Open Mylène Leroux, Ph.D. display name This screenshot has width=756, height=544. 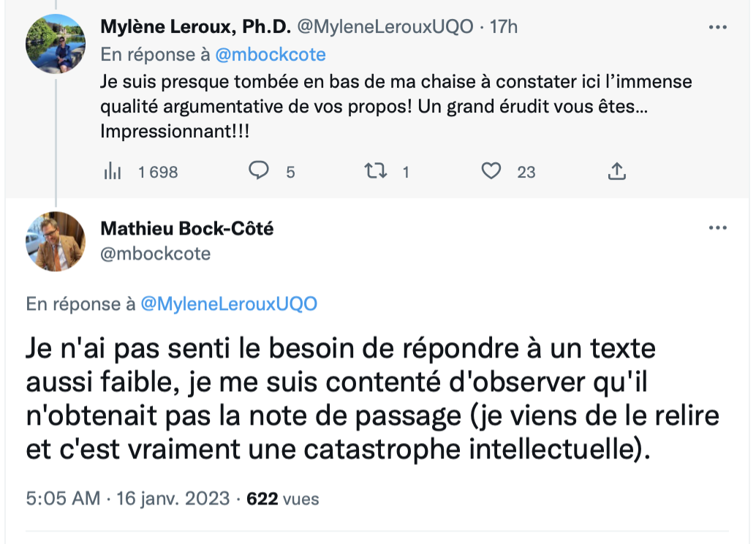[x=196, y=26]
